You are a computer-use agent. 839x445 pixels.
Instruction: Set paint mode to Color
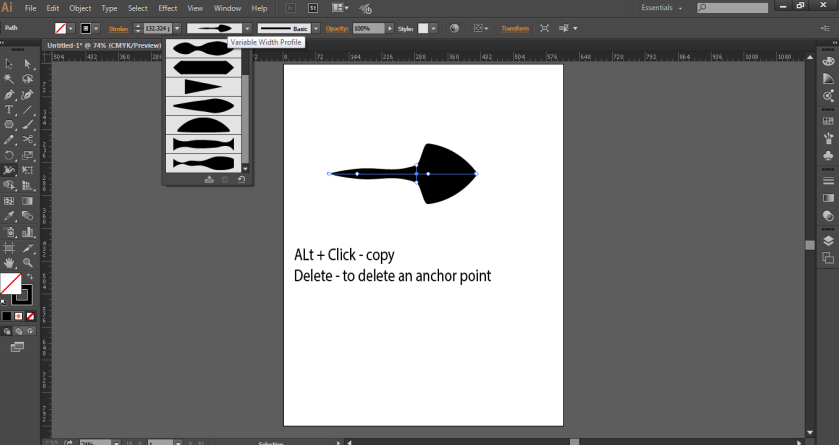[x=6, y=316]
